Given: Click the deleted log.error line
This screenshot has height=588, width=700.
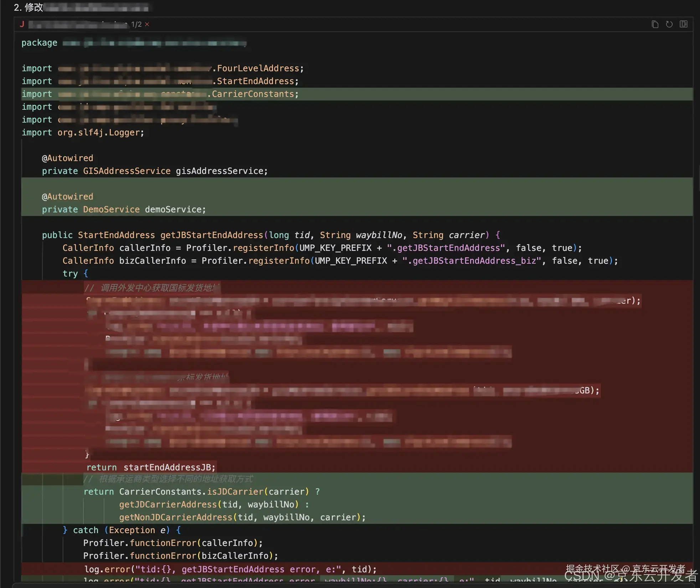Looking at the screenshot, I should tap(230, 569).
